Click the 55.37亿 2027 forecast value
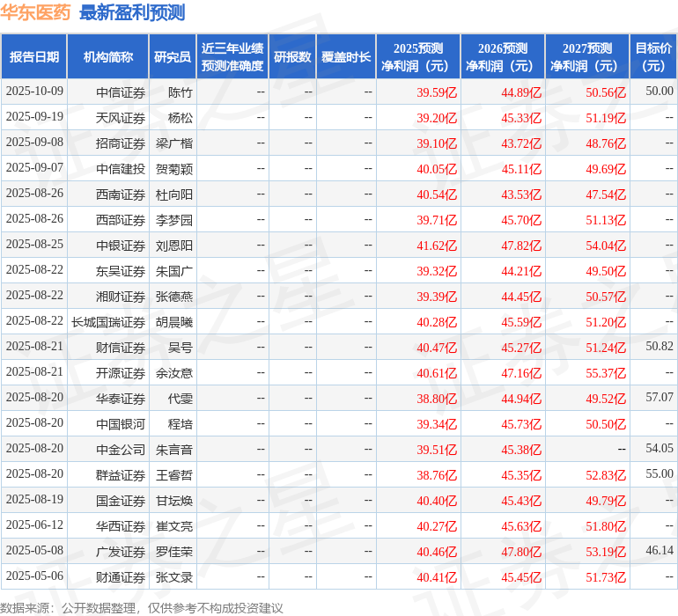Screen dimensions: 678x616 pos(606,373)
